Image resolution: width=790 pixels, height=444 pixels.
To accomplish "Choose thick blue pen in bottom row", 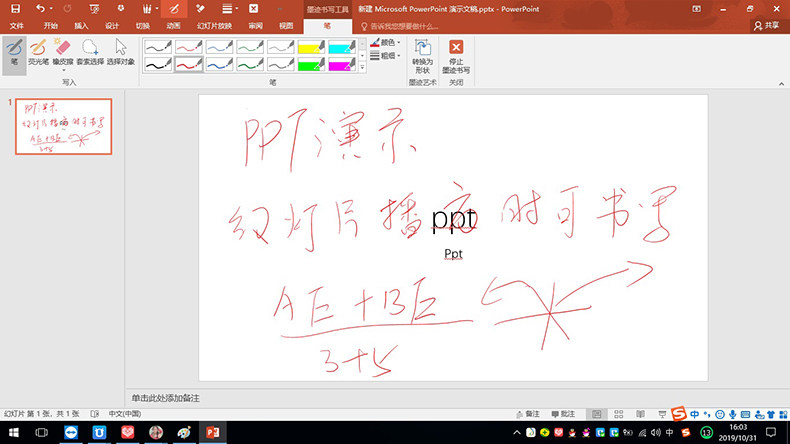I will click(219, 65).
